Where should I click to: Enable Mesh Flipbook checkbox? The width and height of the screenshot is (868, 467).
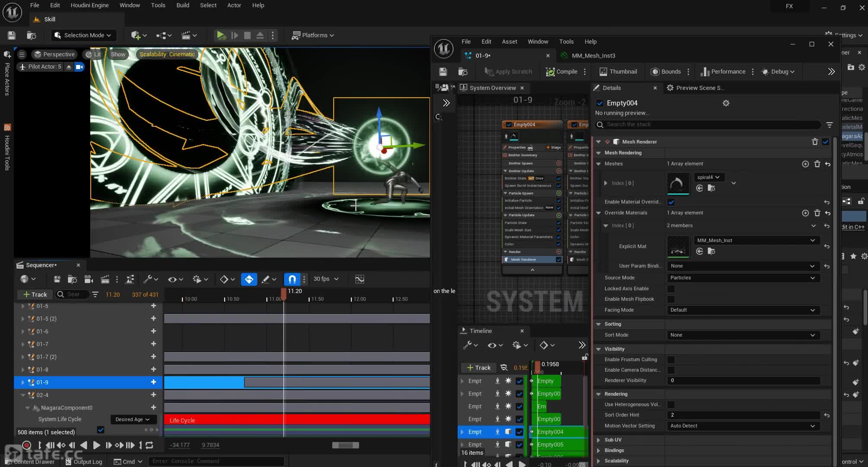point(671,299)
